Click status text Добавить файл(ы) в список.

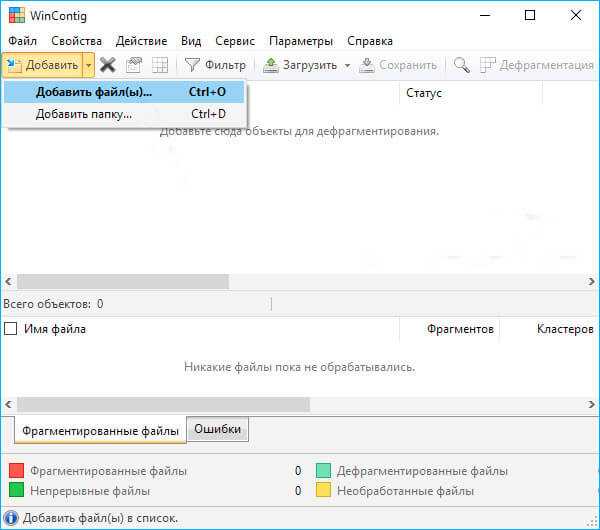pyautogui.click(x=101, y=519)
